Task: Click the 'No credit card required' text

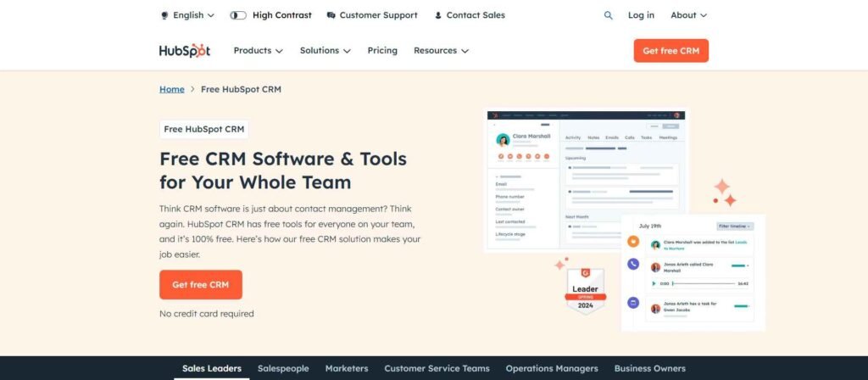Action: [x=207, y=314]
